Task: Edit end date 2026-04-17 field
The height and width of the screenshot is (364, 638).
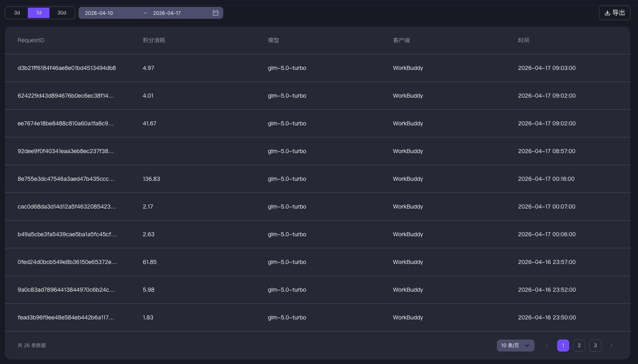Action: point(167,13)
